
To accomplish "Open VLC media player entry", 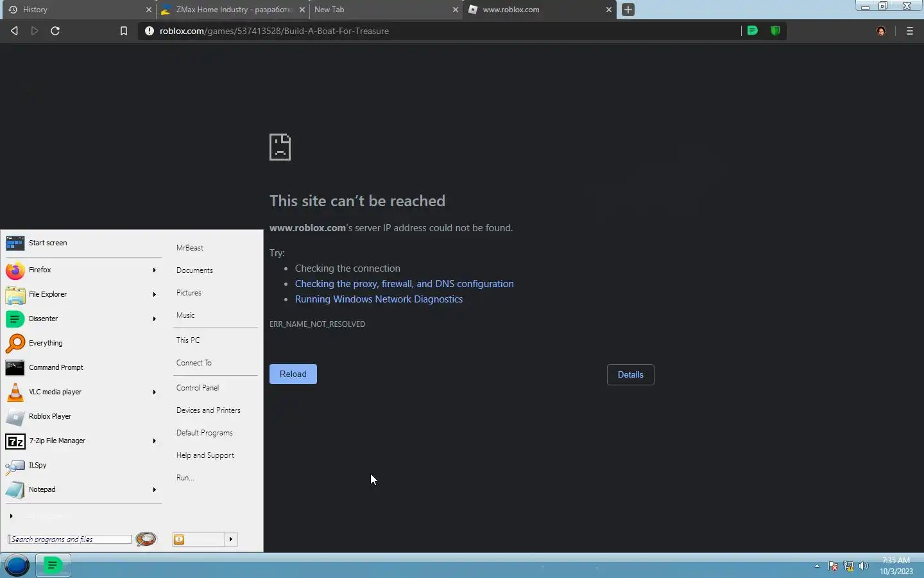I will pyautogui.click(x=82, y=392).
